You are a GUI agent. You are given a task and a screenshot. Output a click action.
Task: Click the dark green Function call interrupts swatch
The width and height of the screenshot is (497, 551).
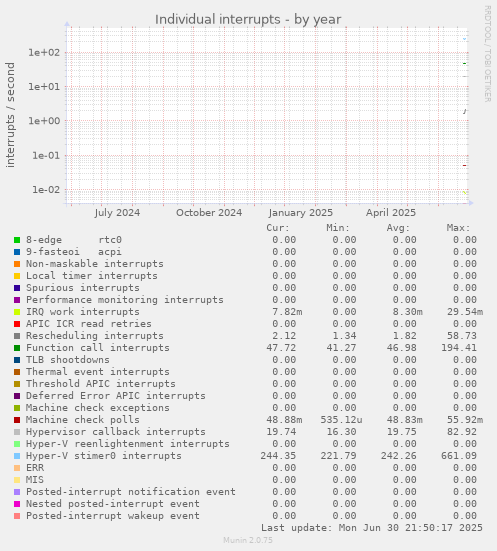coord(17,348)
